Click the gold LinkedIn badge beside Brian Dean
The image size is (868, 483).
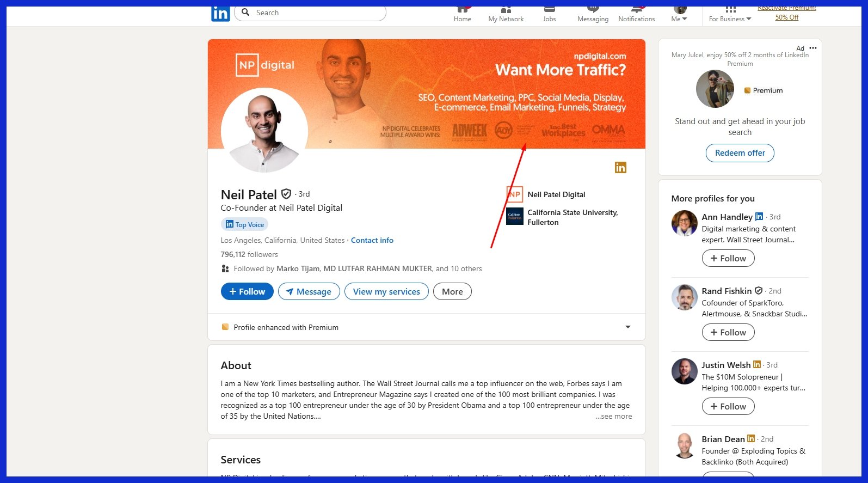751,438
